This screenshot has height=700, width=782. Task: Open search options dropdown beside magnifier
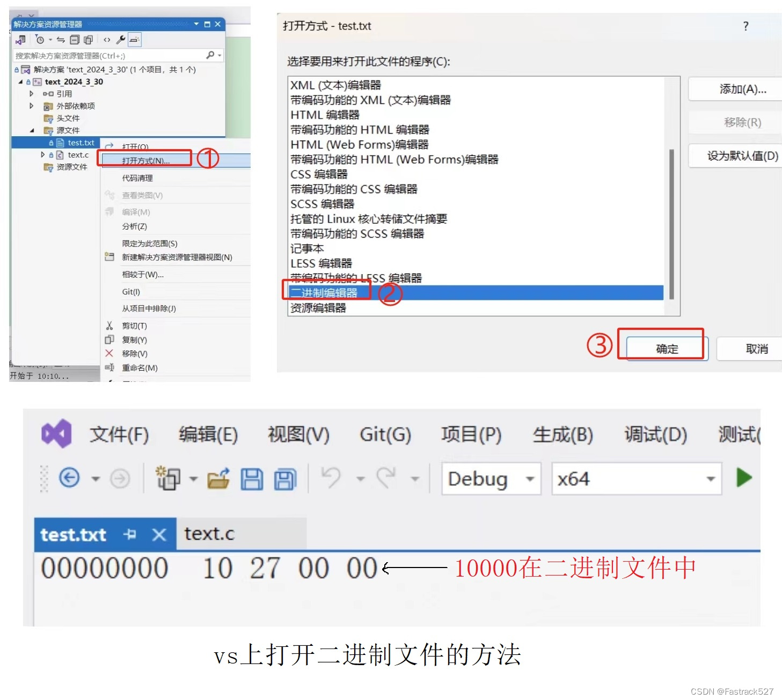click(219, 55)
